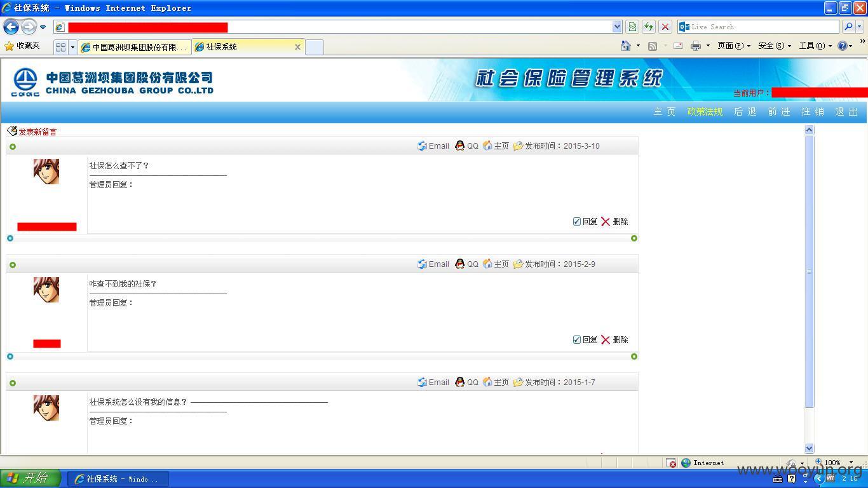Expand the address bar history dropdown

point(617,27)
